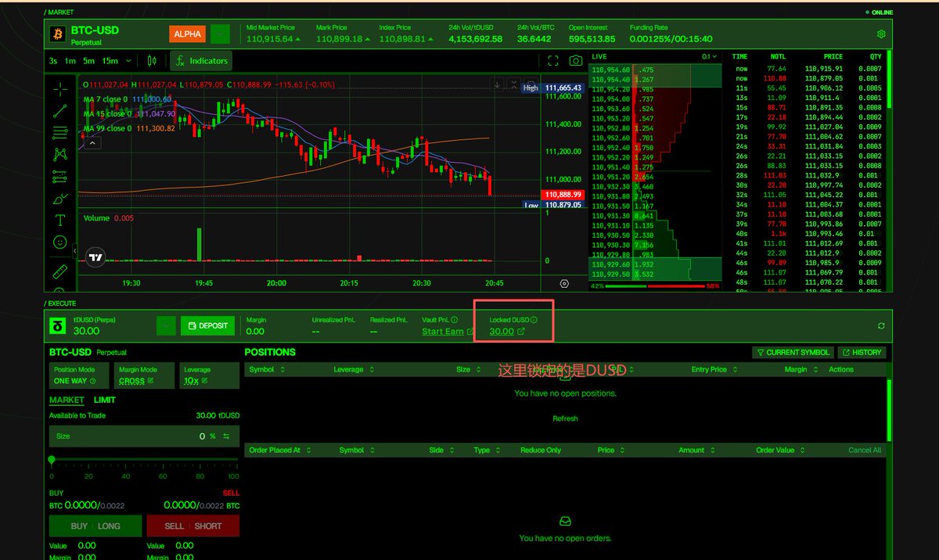
Task: Open the emoji sticker tool
Action: coord(60,242)
